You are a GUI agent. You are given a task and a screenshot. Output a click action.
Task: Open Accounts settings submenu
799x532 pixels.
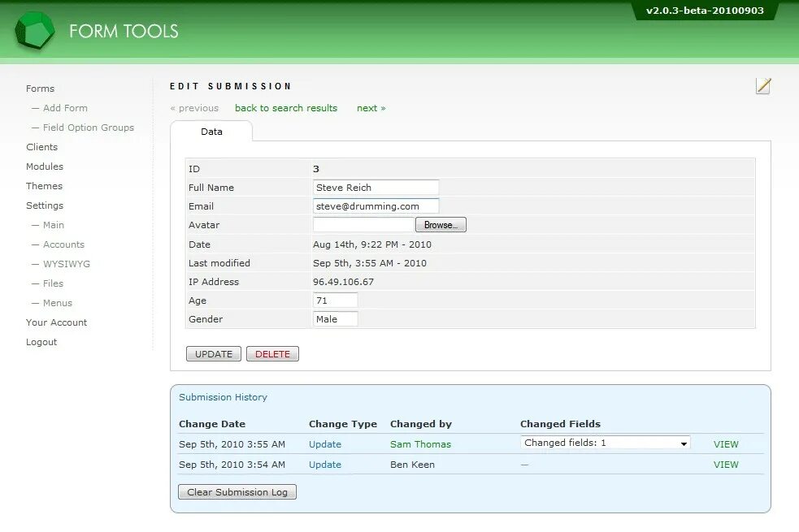pyautogui.click(x=63, y=244)
